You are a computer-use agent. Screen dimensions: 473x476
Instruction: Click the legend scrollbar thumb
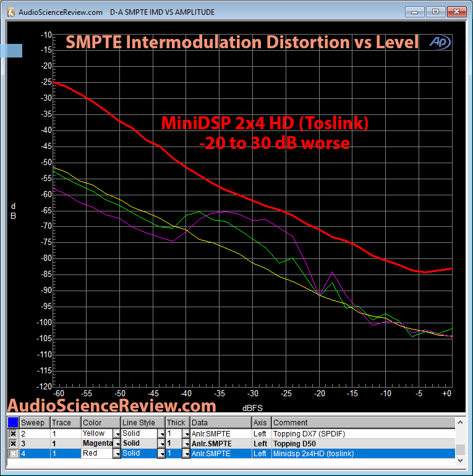pos(460,449)
